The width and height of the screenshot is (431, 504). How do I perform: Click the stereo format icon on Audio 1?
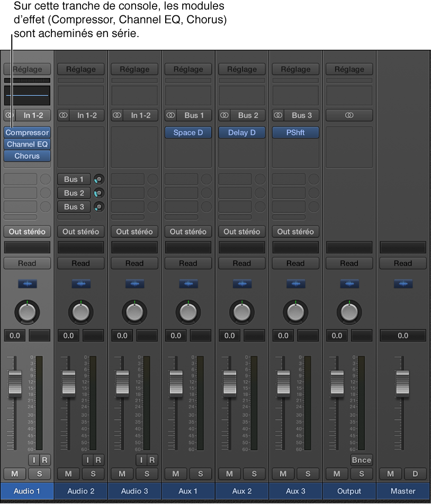[10, 115]
